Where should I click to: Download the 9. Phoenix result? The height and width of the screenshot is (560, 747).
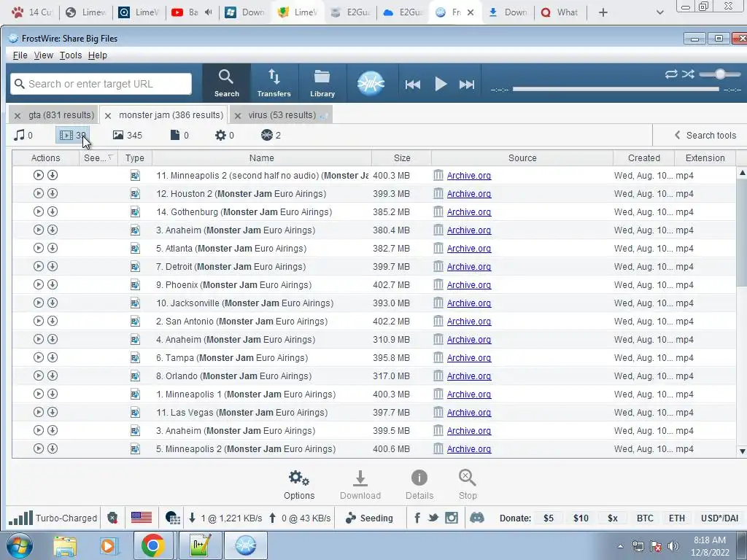point(53,284)
